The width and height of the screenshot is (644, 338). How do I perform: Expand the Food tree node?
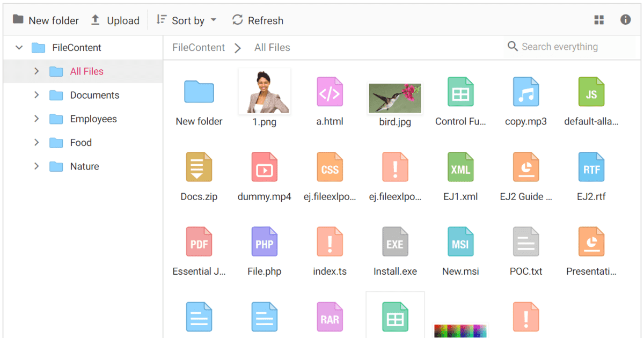point(36,142)
